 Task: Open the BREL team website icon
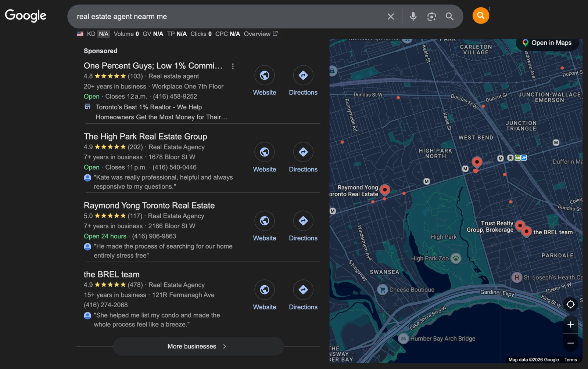pyautogui.click(x=265, y=290)
